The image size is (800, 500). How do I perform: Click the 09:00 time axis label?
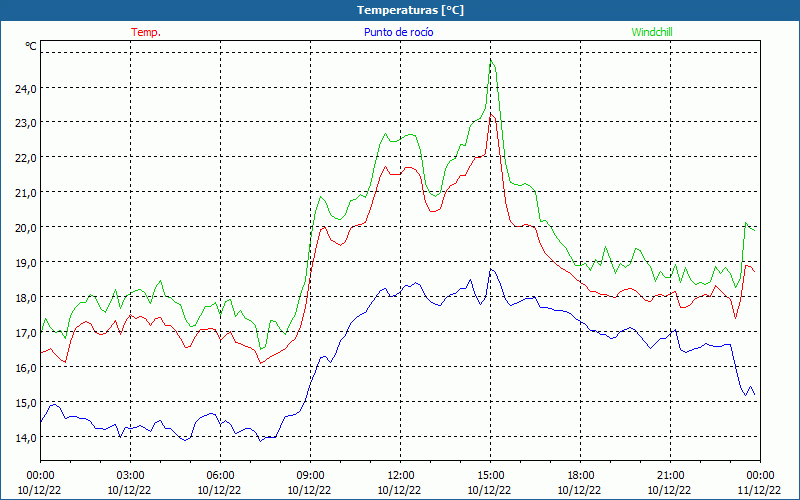(310, 476)
